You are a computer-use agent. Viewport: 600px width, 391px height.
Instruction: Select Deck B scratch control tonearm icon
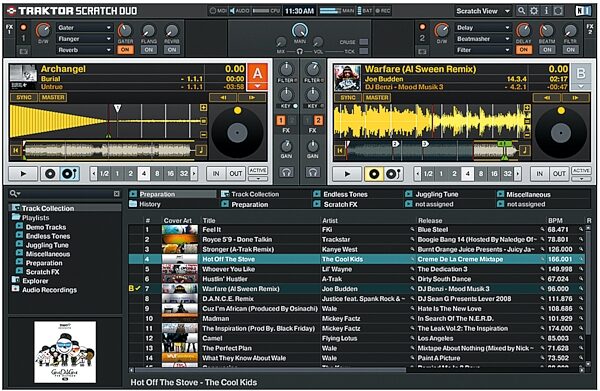(393, 174)
